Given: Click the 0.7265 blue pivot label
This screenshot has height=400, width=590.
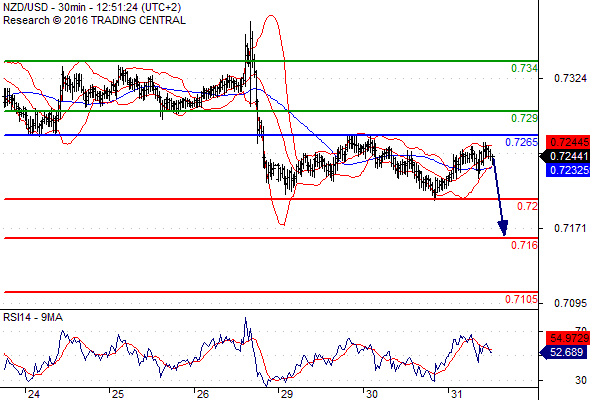Looking at the screenshot, I should (521, 142).
